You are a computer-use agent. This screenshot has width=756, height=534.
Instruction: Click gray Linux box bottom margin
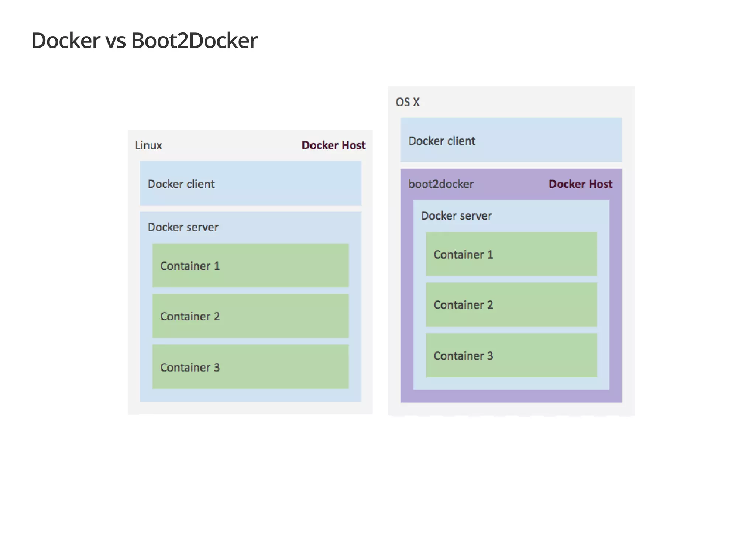click(x=250, y=408)
